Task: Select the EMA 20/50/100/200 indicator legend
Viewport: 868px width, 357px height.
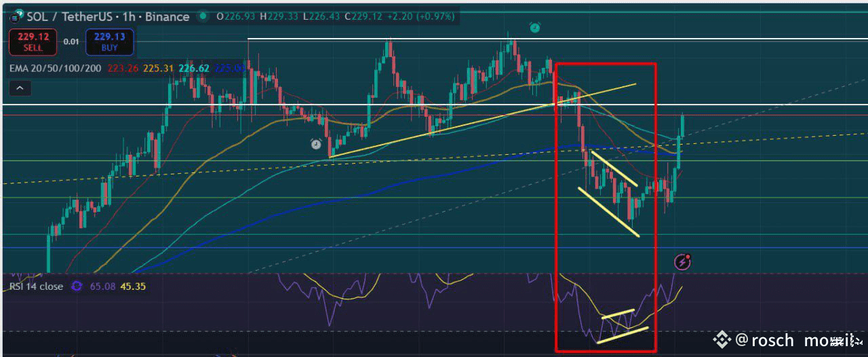Action: [56, 68]
